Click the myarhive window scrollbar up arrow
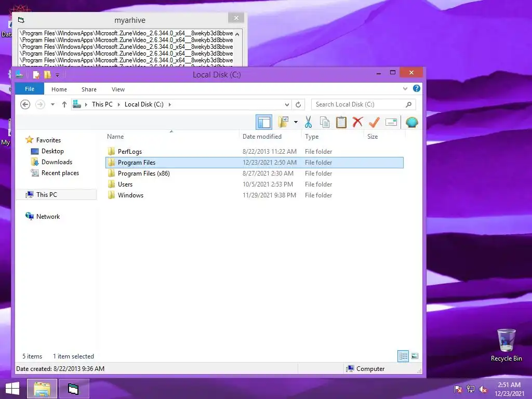Image resolution: width=532 pixels, height=399 pixels. 237,34
